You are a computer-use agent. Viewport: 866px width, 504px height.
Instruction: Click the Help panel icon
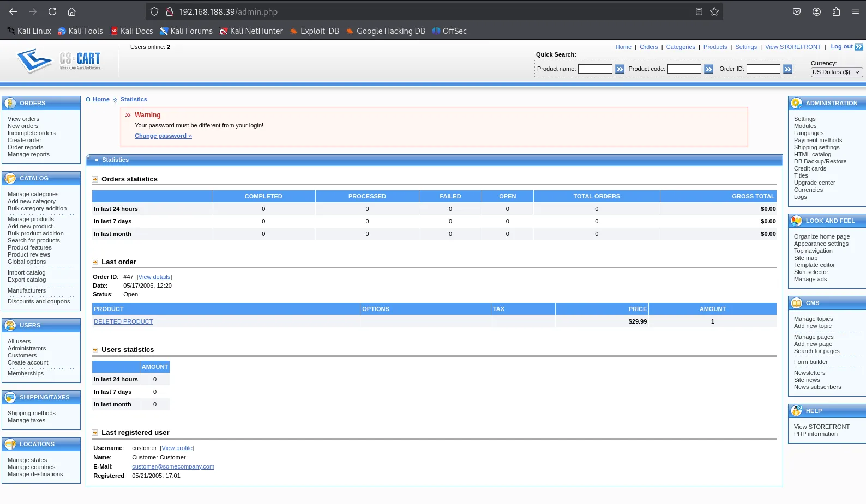coord(797,411)
